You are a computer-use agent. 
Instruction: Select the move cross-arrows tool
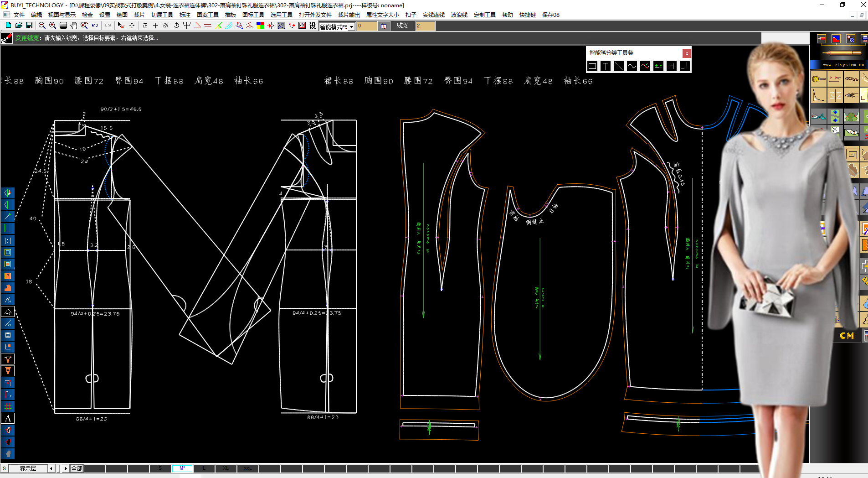[x=132, y=26]
